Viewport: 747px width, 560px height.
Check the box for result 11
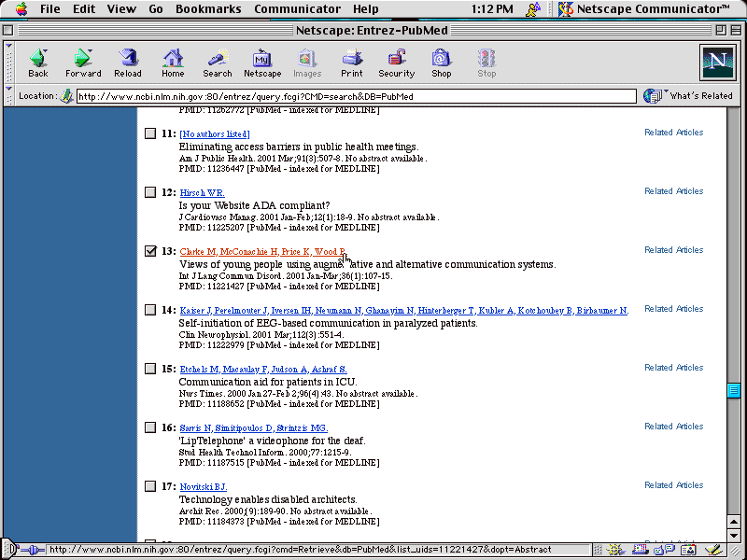pos(150,133)
